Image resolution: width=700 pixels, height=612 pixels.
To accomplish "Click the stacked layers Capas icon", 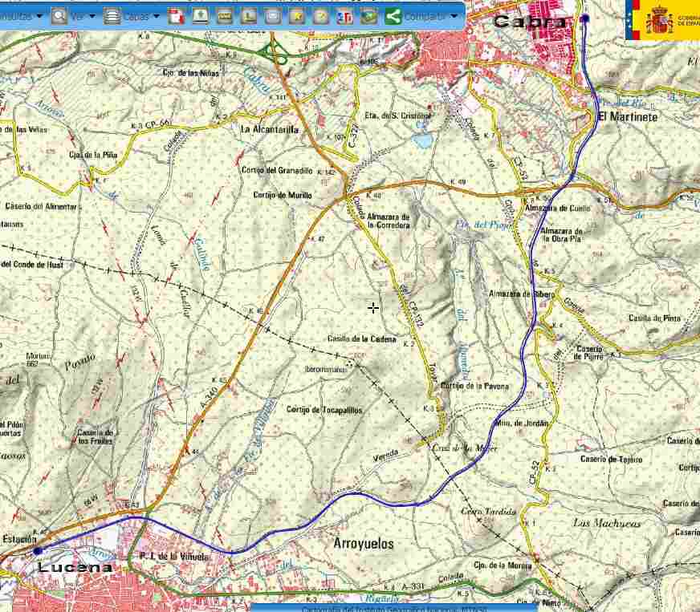I will pos(112,16).
